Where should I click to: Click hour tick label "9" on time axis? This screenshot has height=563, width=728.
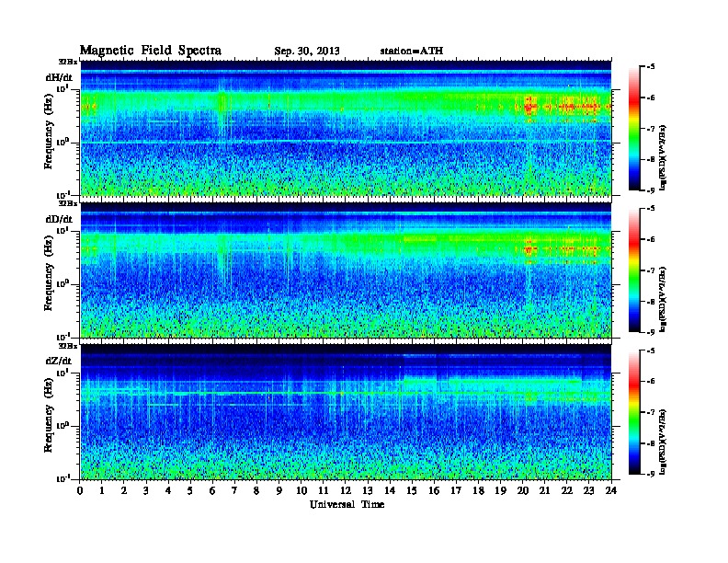(x=279, y=490)
